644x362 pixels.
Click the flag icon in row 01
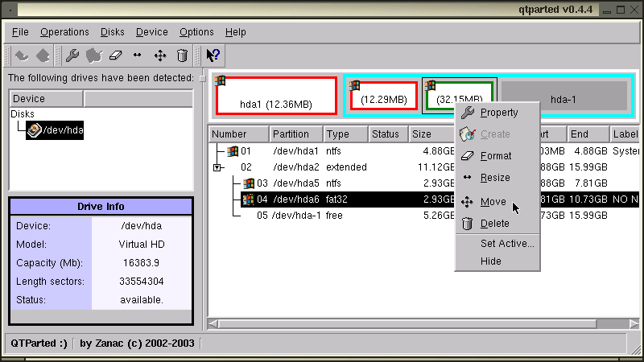pyautogui.click(x=233, y=151)
